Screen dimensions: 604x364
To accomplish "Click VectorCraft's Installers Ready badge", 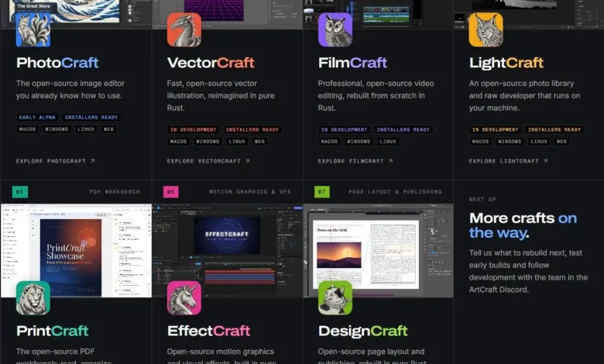I will (x=252, y=129).
